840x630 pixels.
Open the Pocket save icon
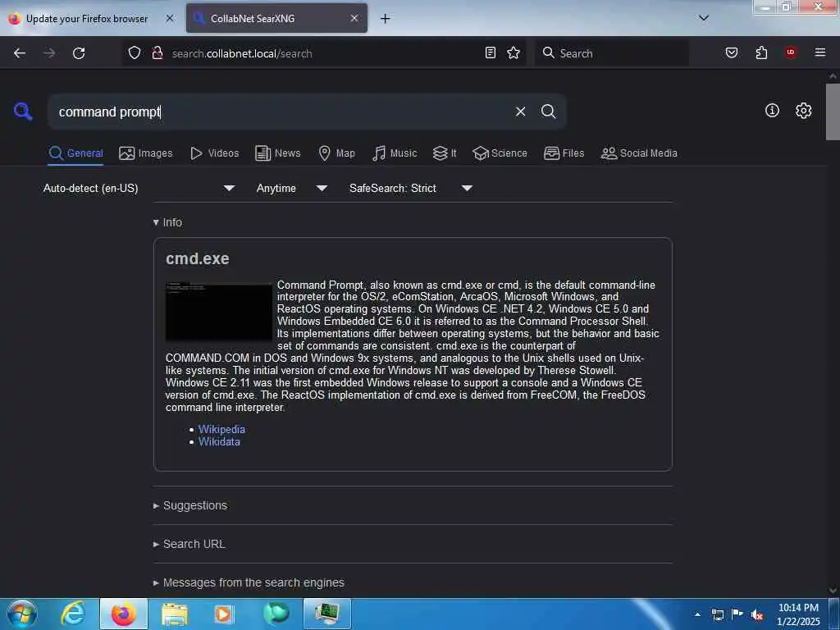(732, 52)
